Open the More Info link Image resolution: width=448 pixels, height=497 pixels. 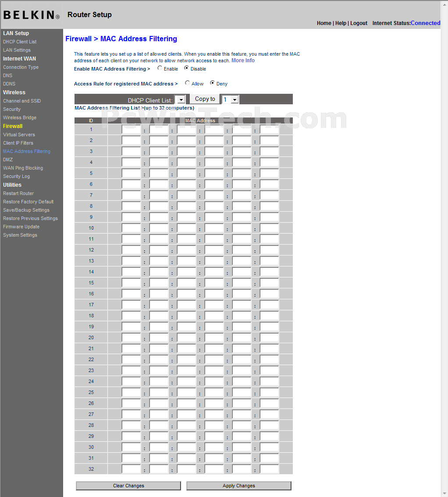[243, 60]
